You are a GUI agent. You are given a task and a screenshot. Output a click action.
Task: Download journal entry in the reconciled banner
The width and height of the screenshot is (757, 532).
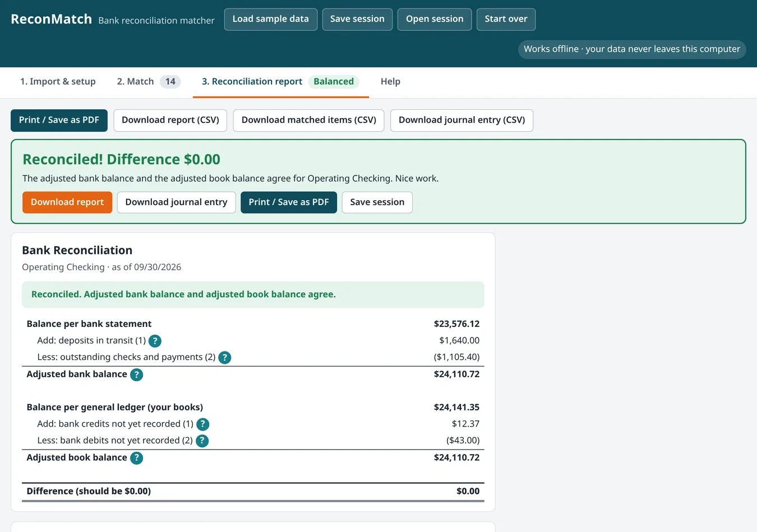[x=177, y=202]
